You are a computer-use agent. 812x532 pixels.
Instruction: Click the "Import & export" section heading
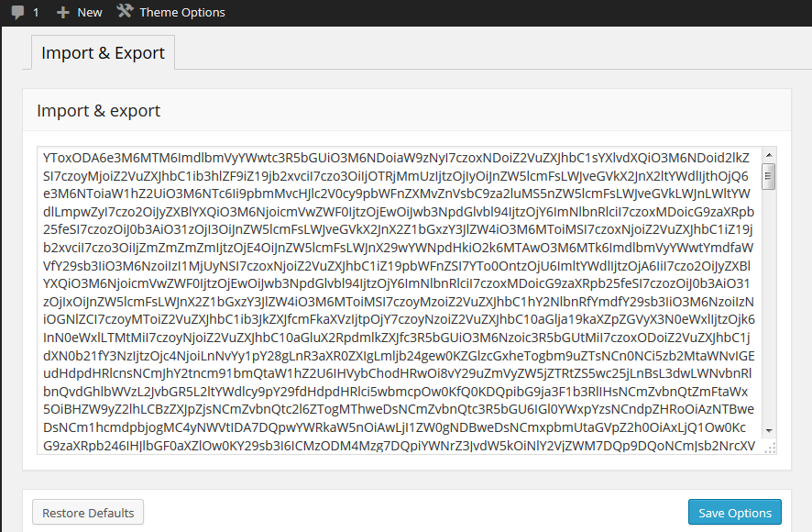pos(98,111)
